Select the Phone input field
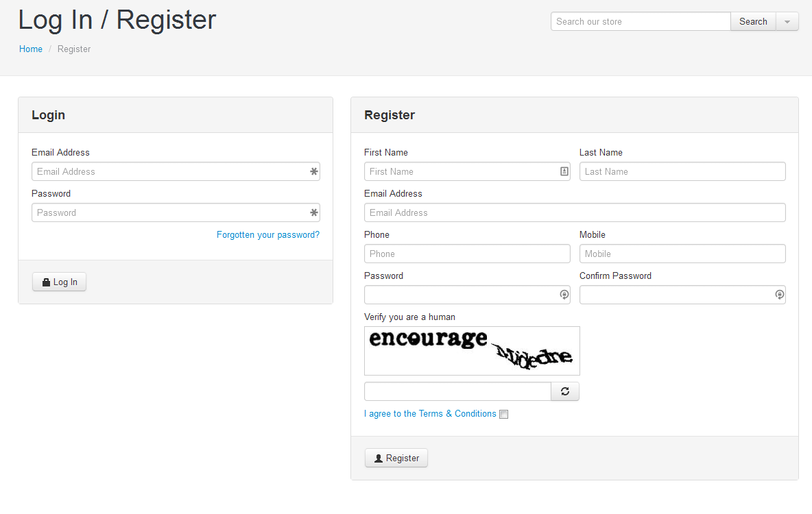 tap(467, 254)
